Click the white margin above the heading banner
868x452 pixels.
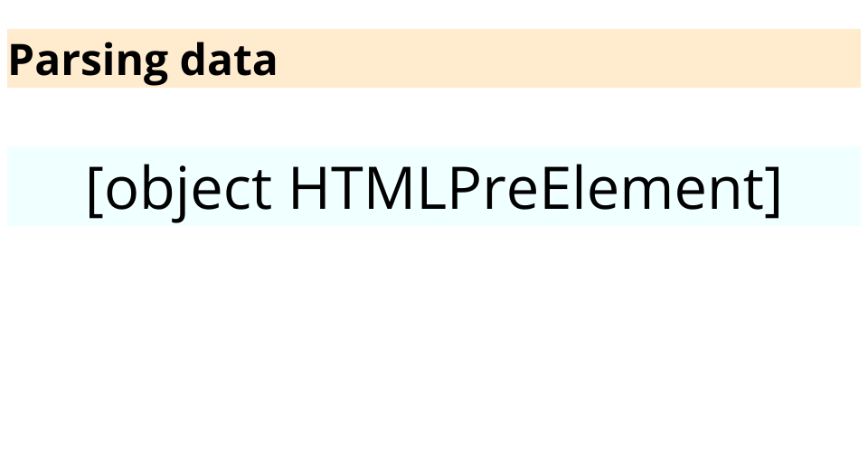click(434, 14)
